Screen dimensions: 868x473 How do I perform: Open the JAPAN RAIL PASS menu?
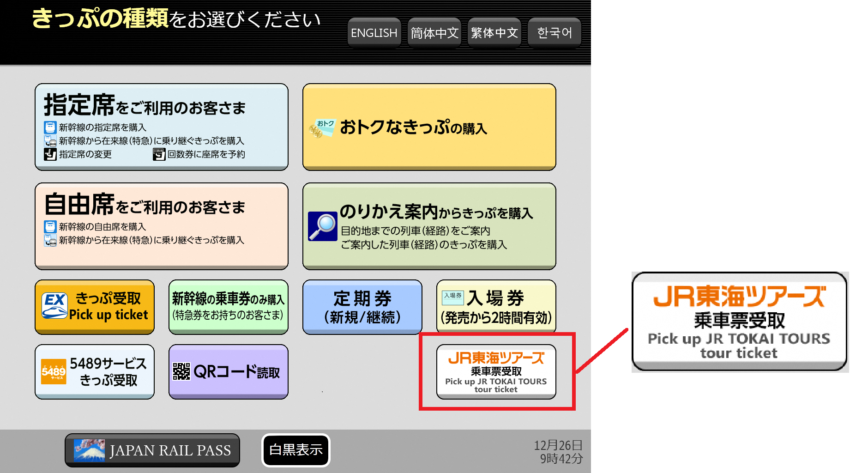click(x=152, y=450)
